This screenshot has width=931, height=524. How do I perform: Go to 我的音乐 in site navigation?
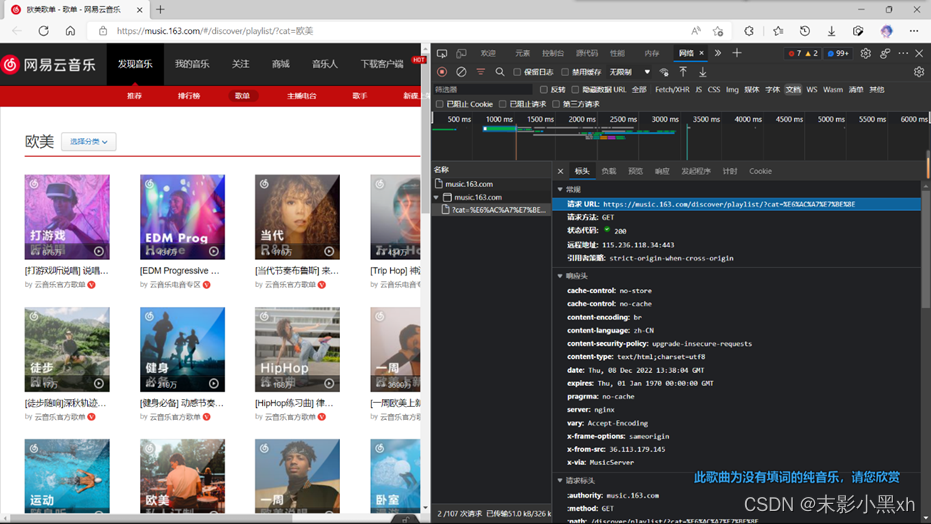coord(192,64)
